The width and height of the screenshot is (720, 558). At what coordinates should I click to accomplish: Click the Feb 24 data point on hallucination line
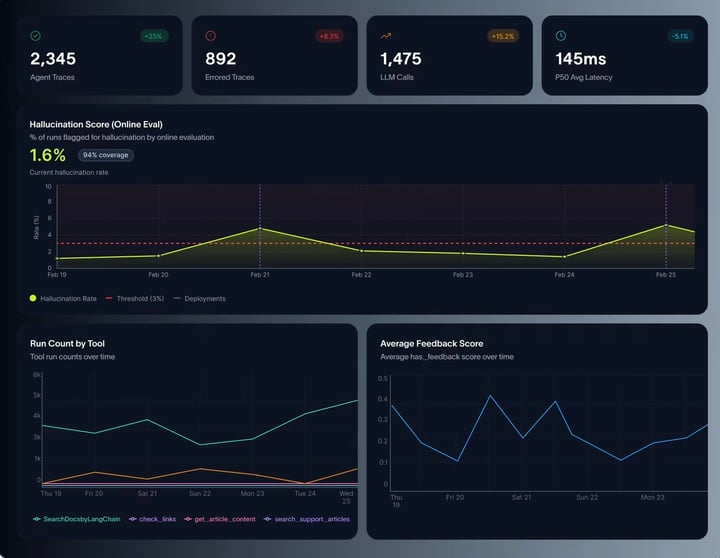564,257
